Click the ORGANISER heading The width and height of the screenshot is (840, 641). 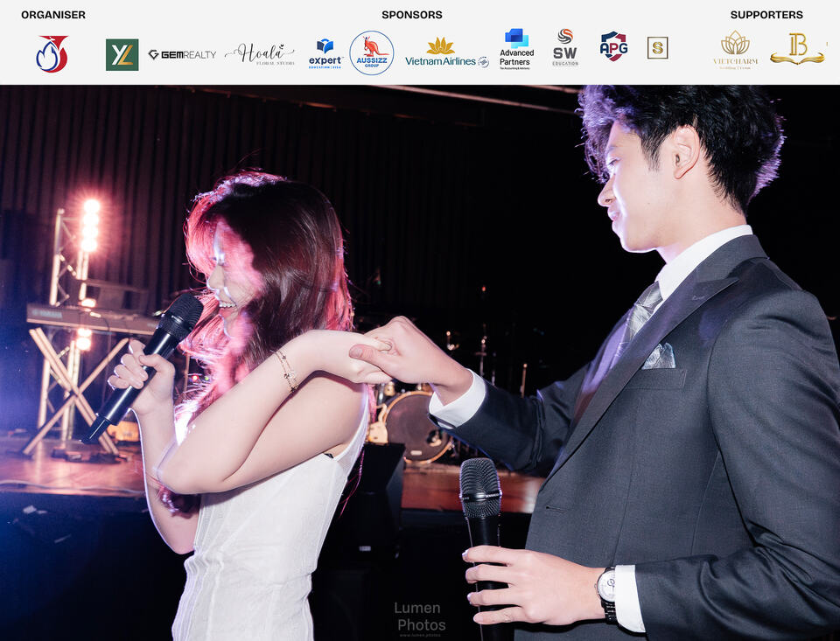point(53,15)
